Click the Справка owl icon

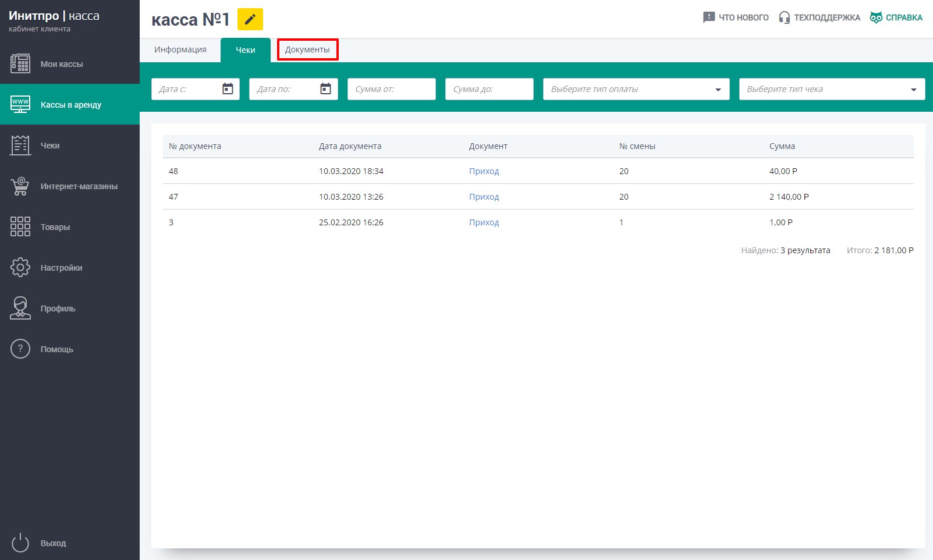click(x=876, y=17)
